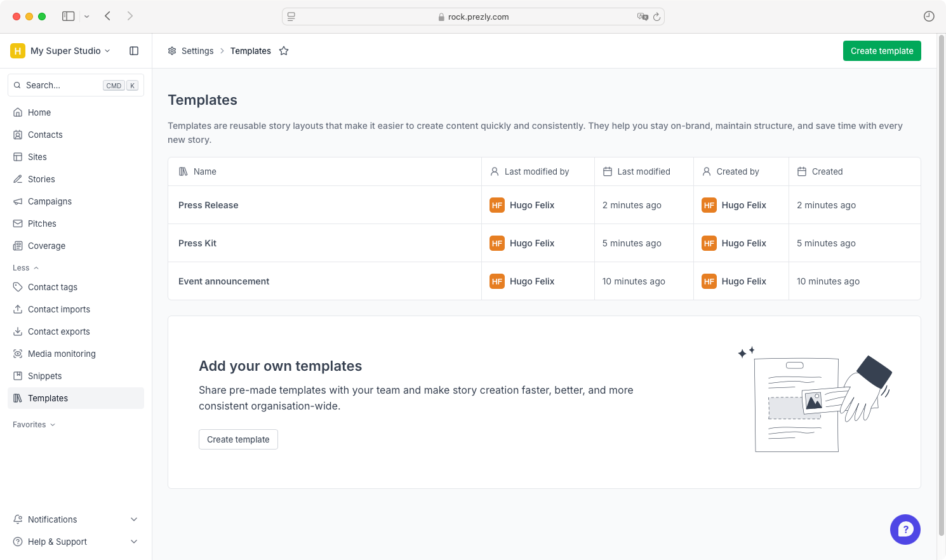Collapse the app sidebar panel icon
This screenshot has width=946, height=560.
tap(134, 51)
